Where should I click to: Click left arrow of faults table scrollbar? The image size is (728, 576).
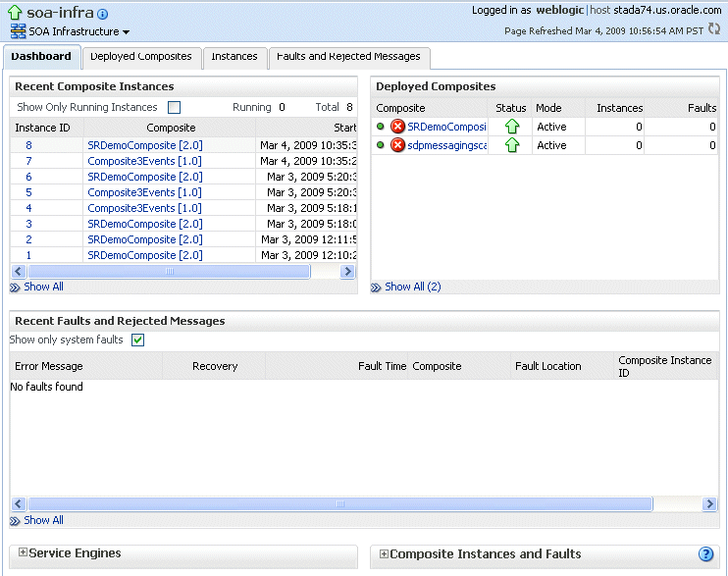pos(19,504)
